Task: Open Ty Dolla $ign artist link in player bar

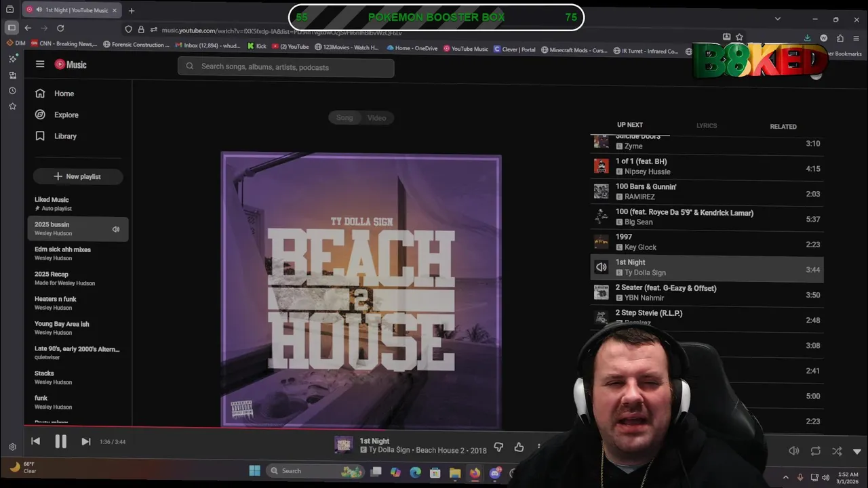Action: [389, 450]
